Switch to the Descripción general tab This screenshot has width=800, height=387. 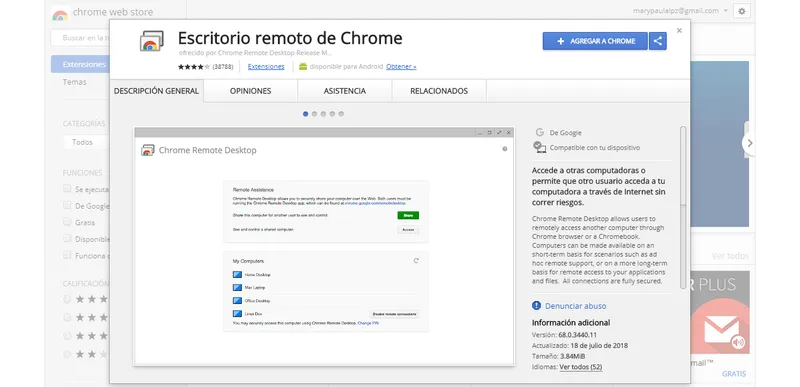(156, 91)
